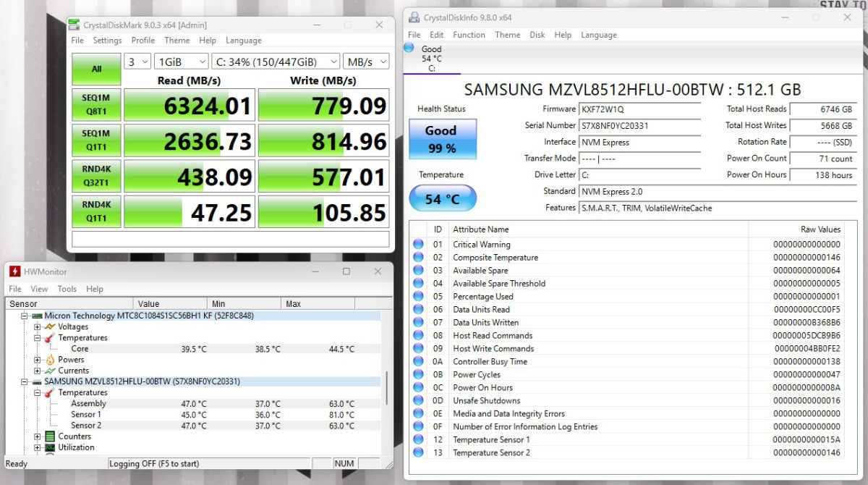This screenshot has height=485, width=868.
Task: Open the Disk menu in CrystalDiskInfo
Action: 537,35
